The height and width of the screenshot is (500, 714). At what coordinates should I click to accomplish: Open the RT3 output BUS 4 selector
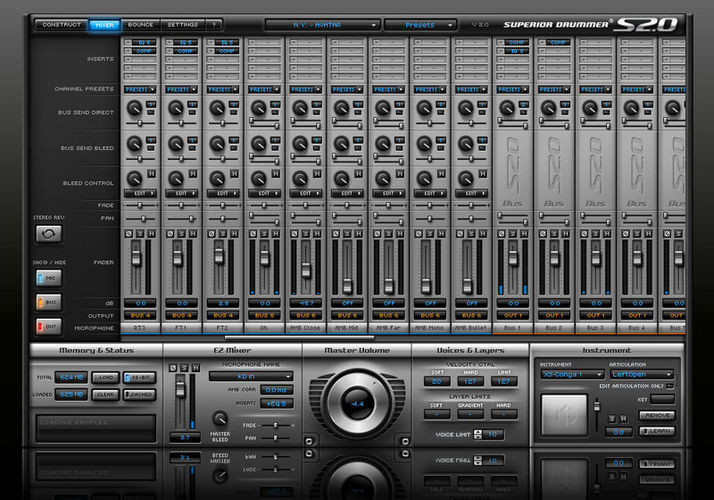tap(140, 315)
